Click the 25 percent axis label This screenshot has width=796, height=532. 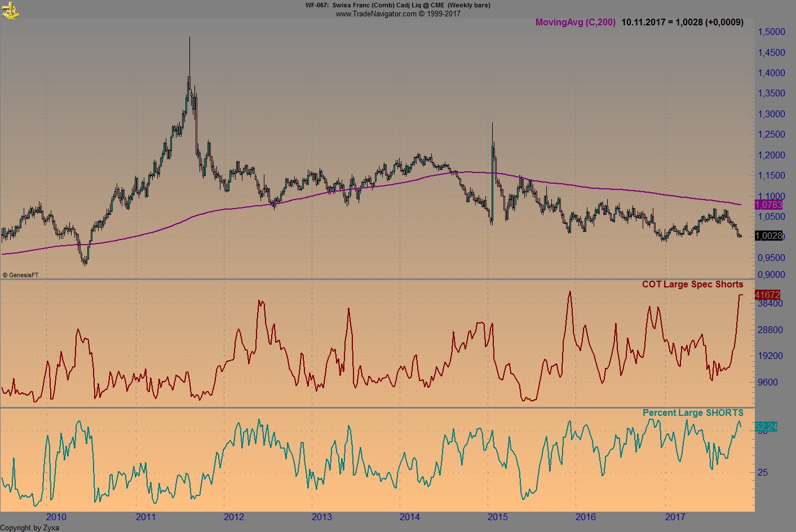pyautogui.click(x=763, y=473)
